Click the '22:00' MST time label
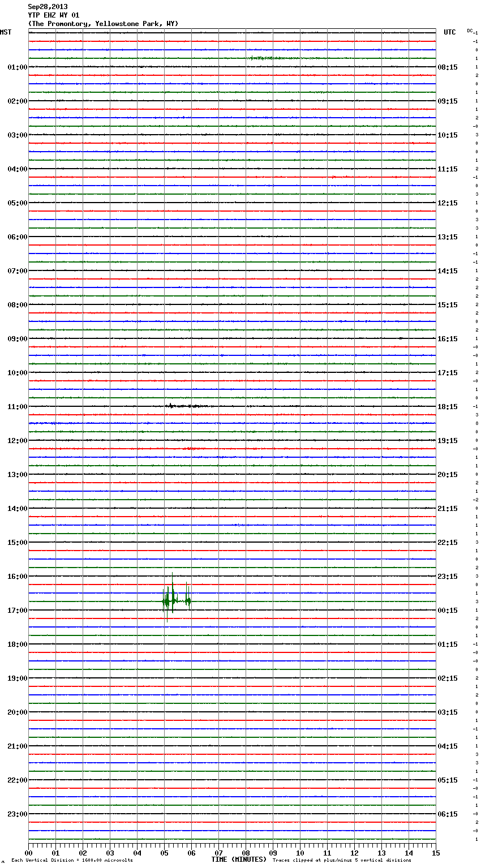481x868 pixels. click(17, 780)
